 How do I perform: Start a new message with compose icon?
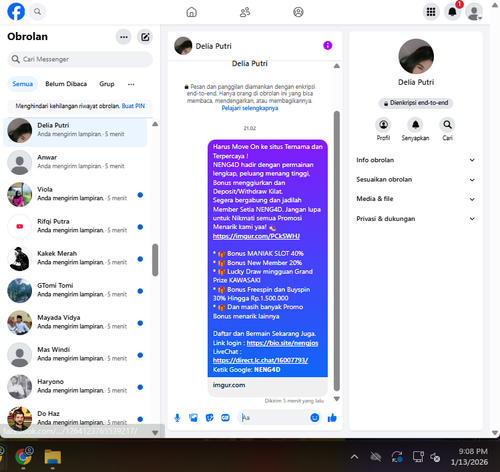point(145,37)
